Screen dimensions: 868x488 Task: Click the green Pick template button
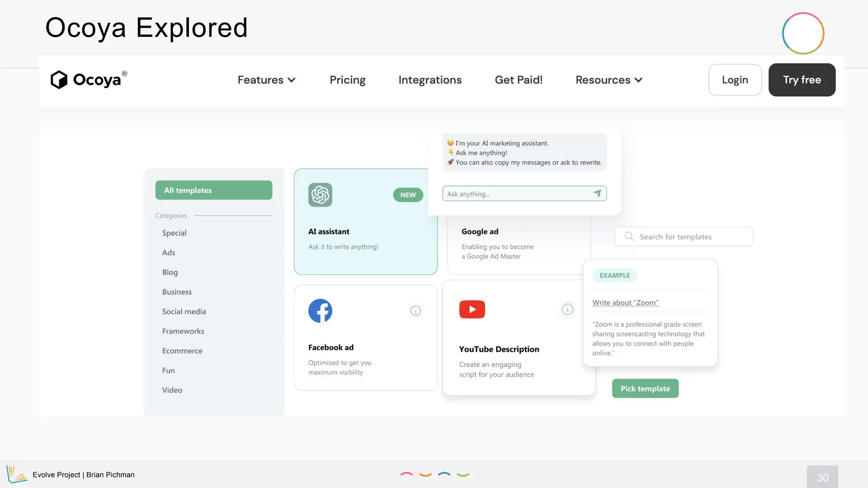(x=645, y=388)
